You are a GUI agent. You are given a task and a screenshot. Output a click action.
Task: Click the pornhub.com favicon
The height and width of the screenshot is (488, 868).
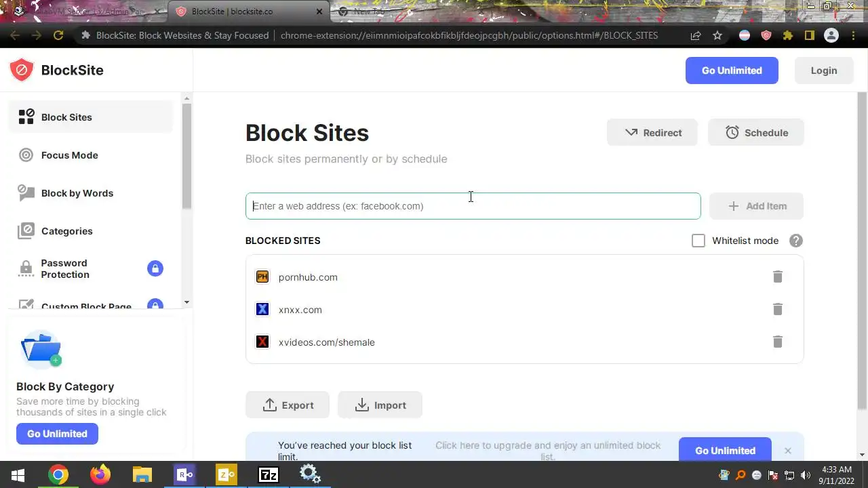[262, 277]
